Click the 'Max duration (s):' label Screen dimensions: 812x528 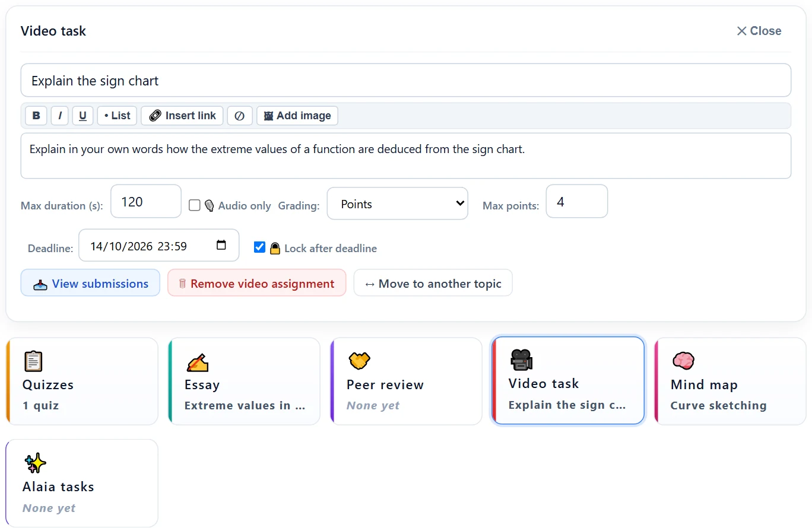(62, 206)
